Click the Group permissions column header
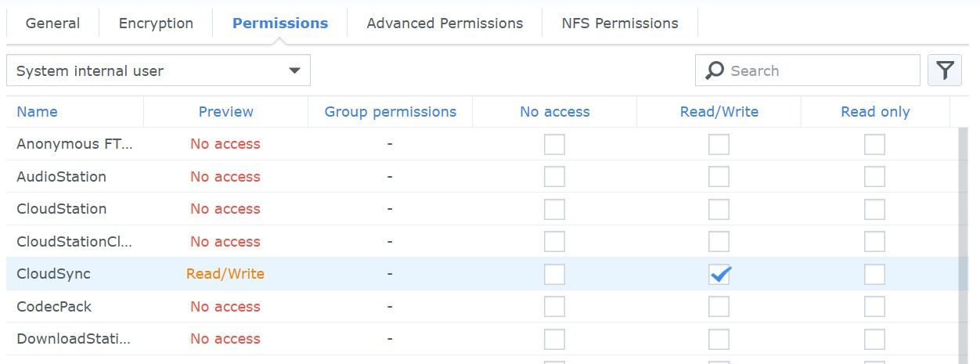Viewport: 980px width, 364px height. click(x=390, y=112)
